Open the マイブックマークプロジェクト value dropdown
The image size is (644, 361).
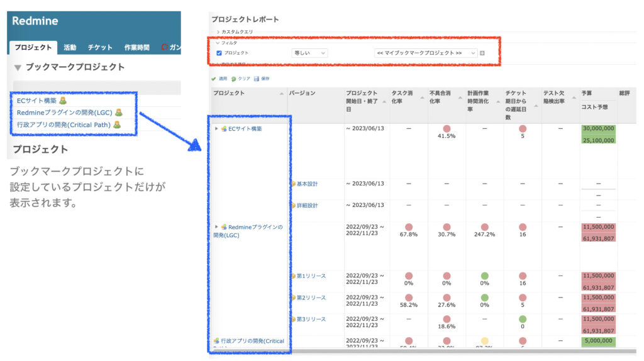pyautogui.click(x=426, y=53)
